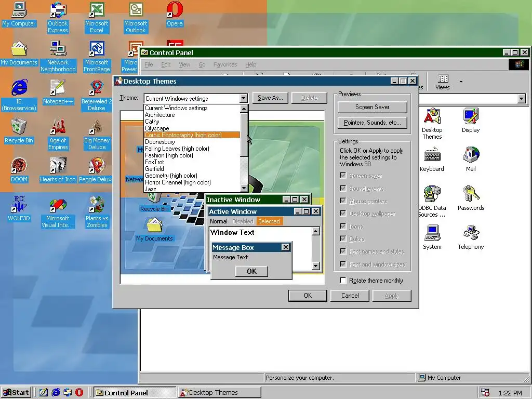
Task: Choose the Garfield theme from list
Action: point(192,169)
